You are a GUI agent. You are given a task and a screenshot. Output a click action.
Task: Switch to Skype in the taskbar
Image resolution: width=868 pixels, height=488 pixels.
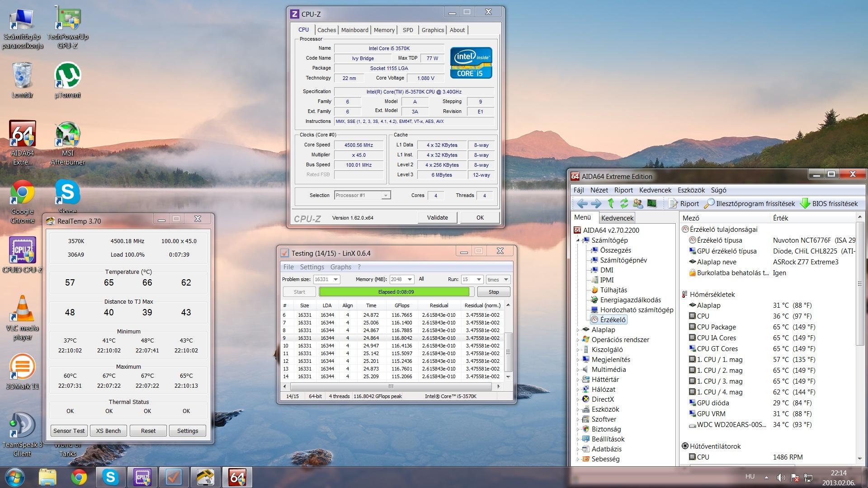(x=111, y=477)
